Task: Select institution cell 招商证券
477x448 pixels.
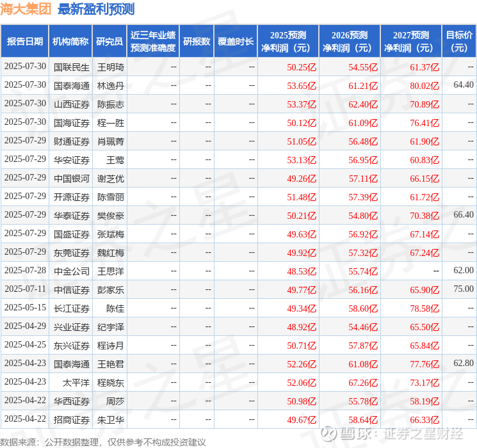Action: [x=72, y=420]
